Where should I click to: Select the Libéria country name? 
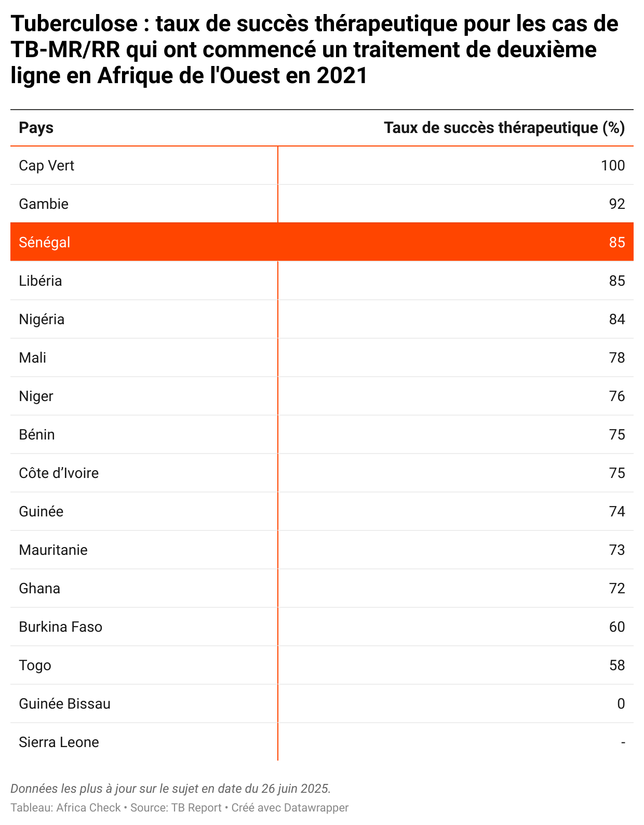tap(40, 281)
